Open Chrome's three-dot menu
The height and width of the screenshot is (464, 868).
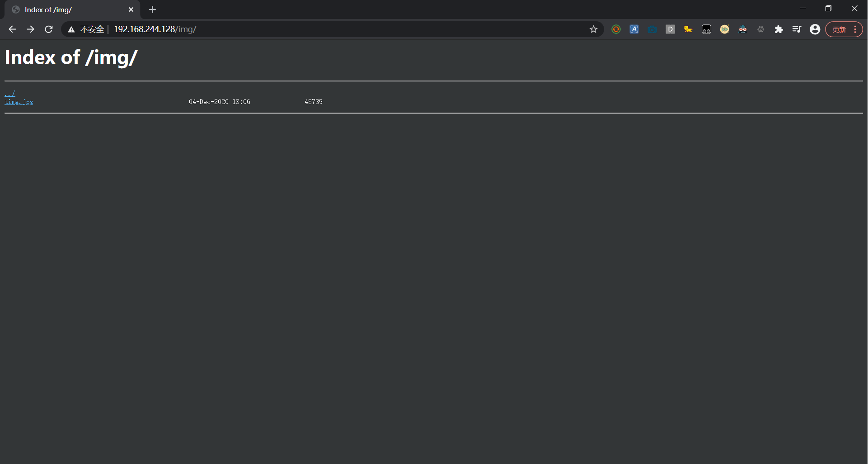pos(855,29)
